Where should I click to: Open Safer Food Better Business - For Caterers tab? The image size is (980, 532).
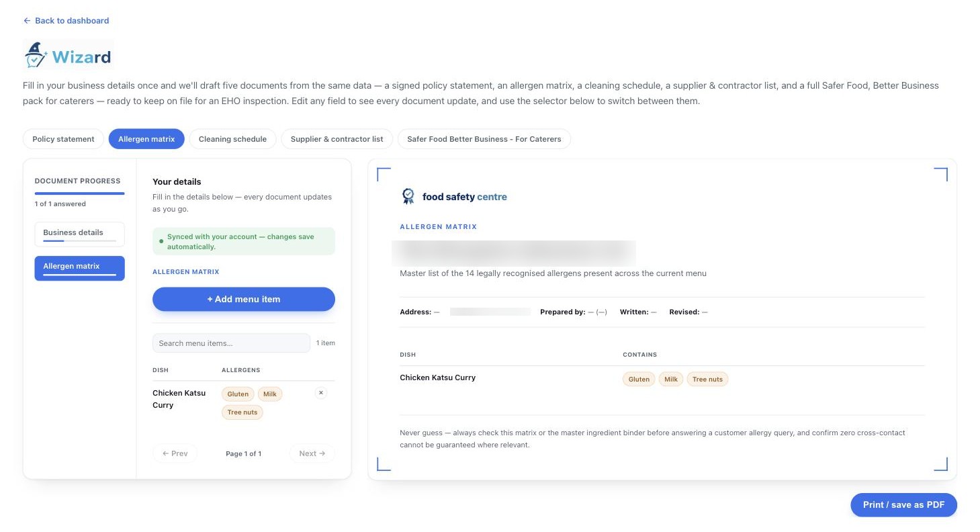(484, 139)
